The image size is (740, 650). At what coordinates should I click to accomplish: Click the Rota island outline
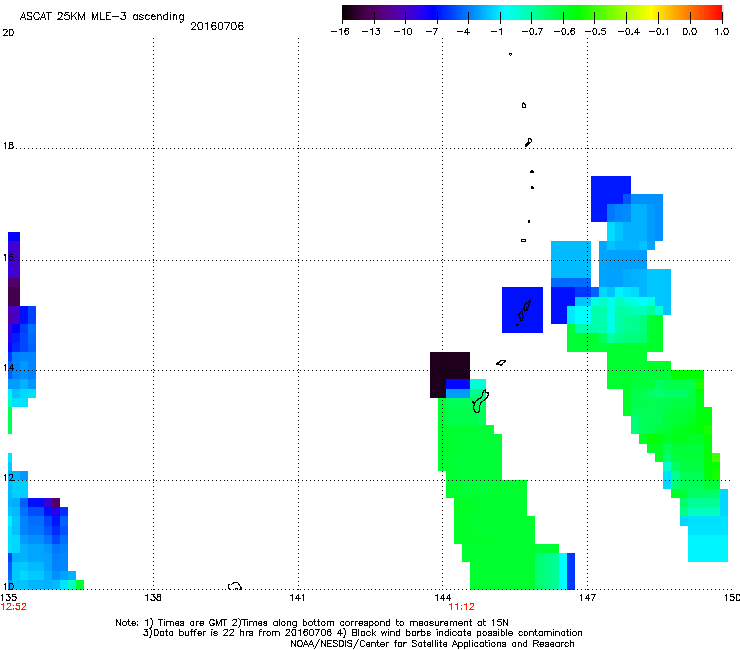tap(501, 363)
